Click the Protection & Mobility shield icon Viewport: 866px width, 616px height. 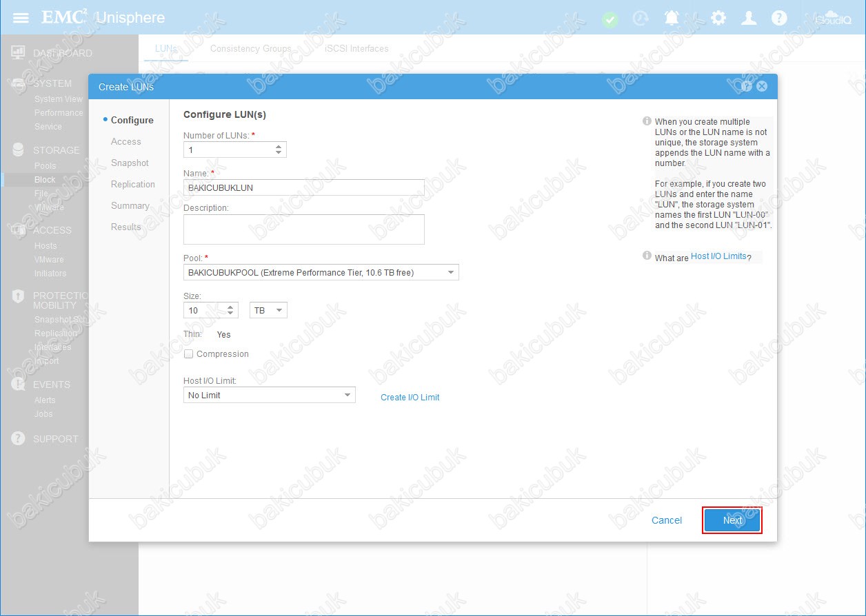coord(19,296)
